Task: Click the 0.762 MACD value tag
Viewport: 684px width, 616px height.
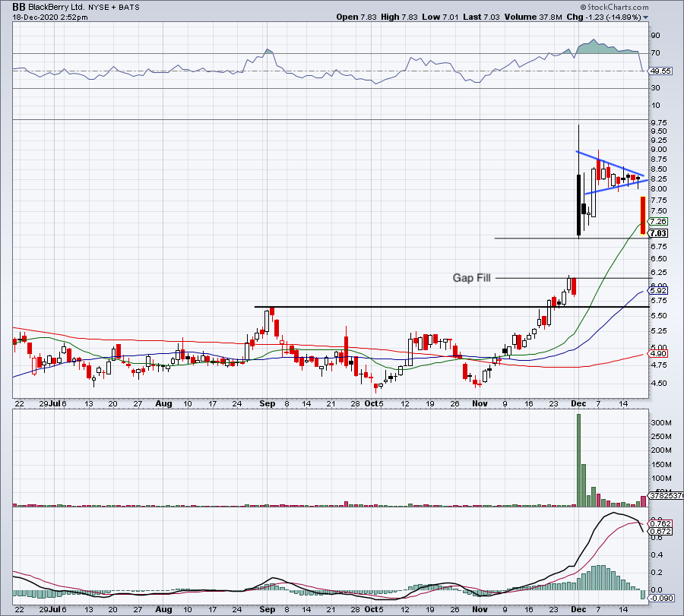Action: pyautogui.click(x=660, y=523)
